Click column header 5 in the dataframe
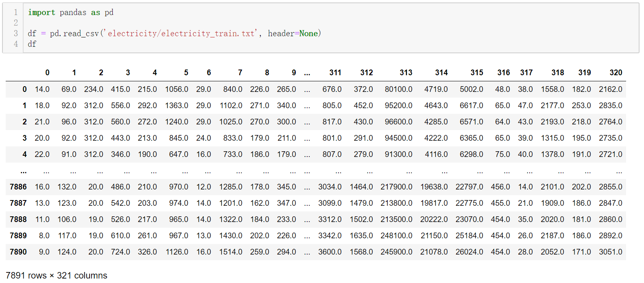This screenshot has width=644, height=283. click(186, 73)
